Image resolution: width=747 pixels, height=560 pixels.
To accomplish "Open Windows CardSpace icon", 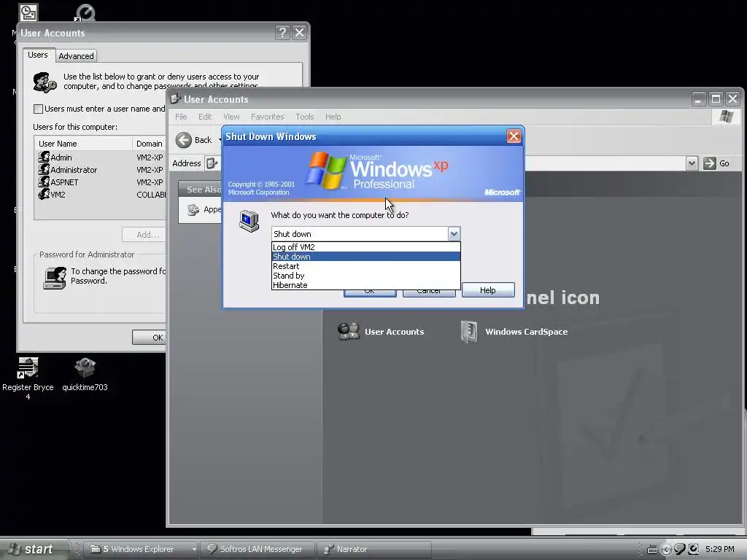I will (x=514, y=332).
